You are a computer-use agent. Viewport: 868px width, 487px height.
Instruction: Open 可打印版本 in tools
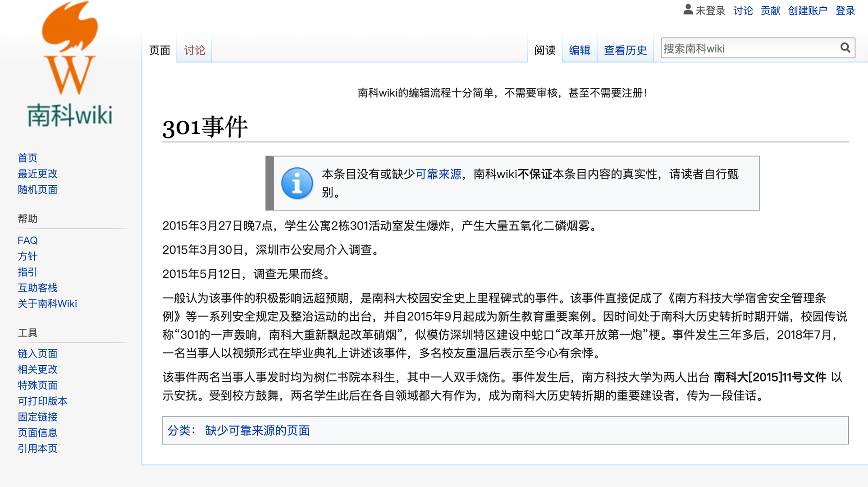coord(42,401)
